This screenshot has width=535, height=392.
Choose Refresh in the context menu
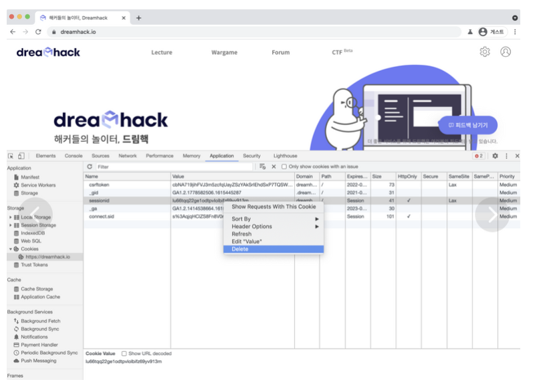274,234
